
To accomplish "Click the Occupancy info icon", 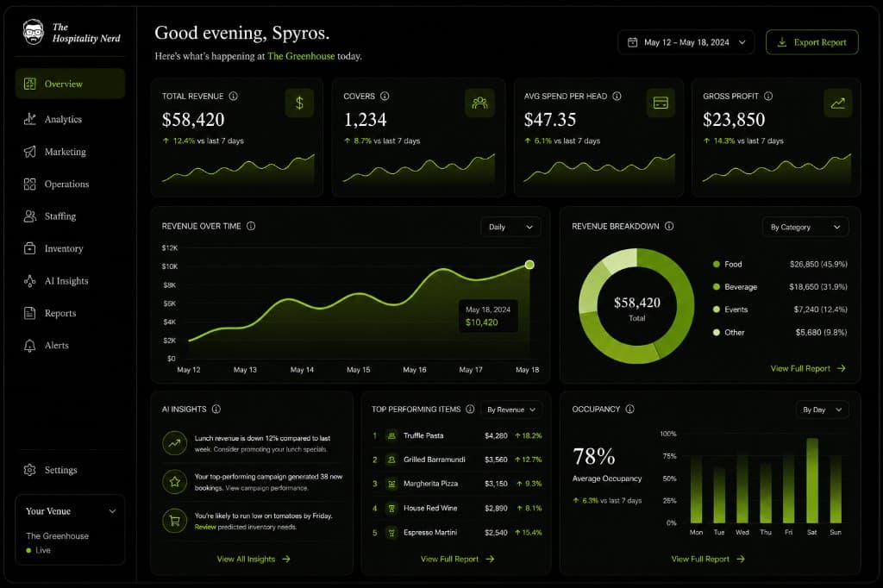I will 630,409.
